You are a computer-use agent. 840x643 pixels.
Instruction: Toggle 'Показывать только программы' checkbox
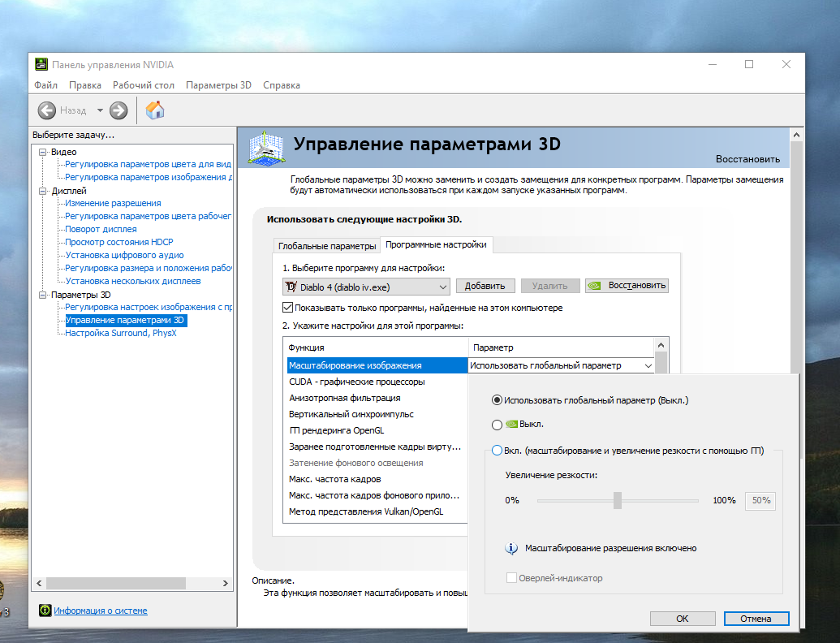287,308
